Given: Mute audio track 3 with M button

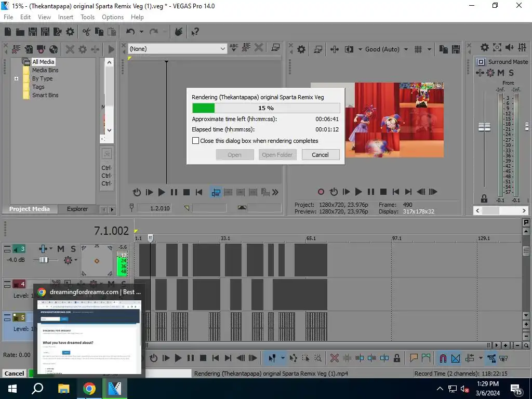Looking at the screenshot, I should (x=61, y=249).
